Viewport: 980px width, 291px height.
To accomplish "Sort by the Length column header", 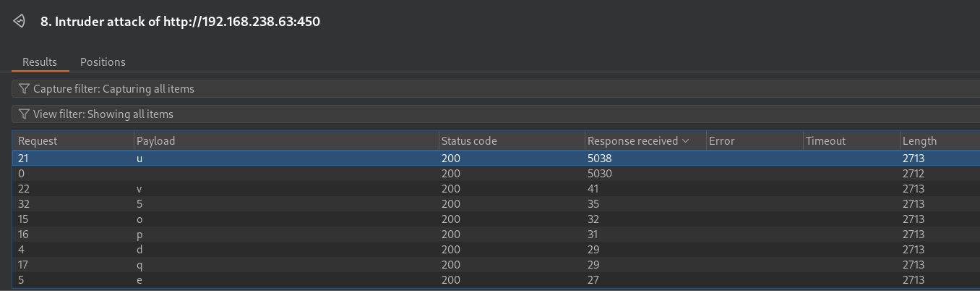I will coord(940,141).
